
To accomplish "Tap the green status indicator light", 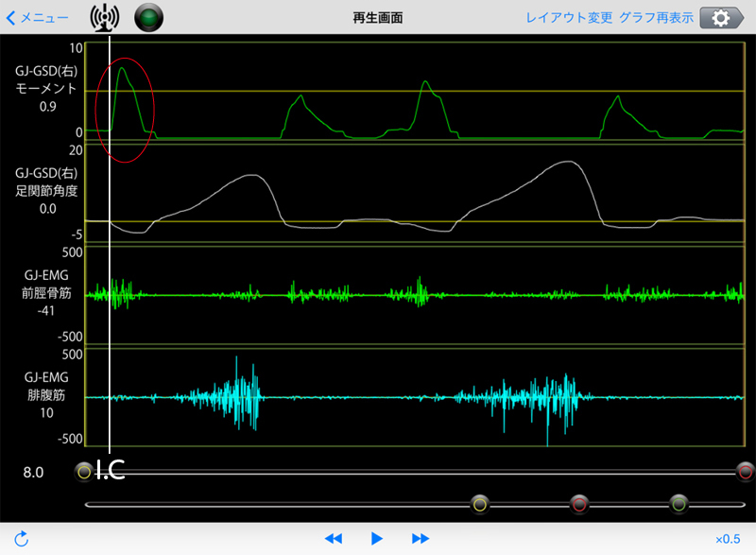I will click(x=148, y=18).
